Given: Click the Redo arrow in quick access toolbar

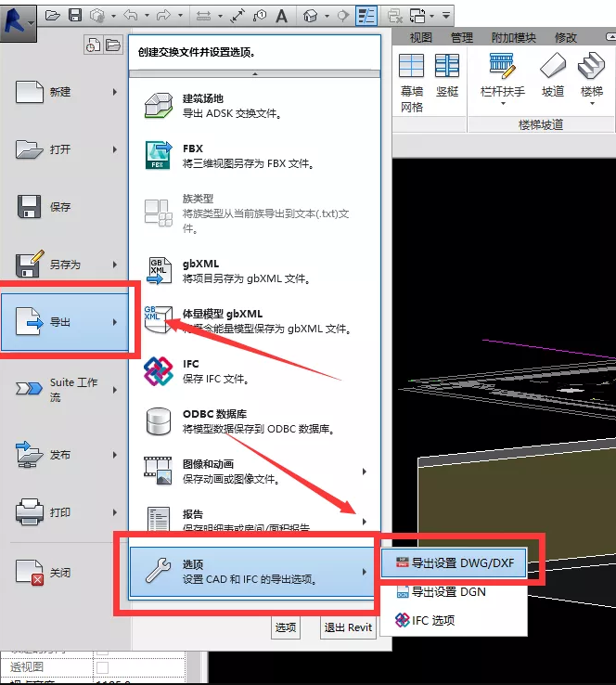Looking at the screenshot, I should [x=163, y=16].
